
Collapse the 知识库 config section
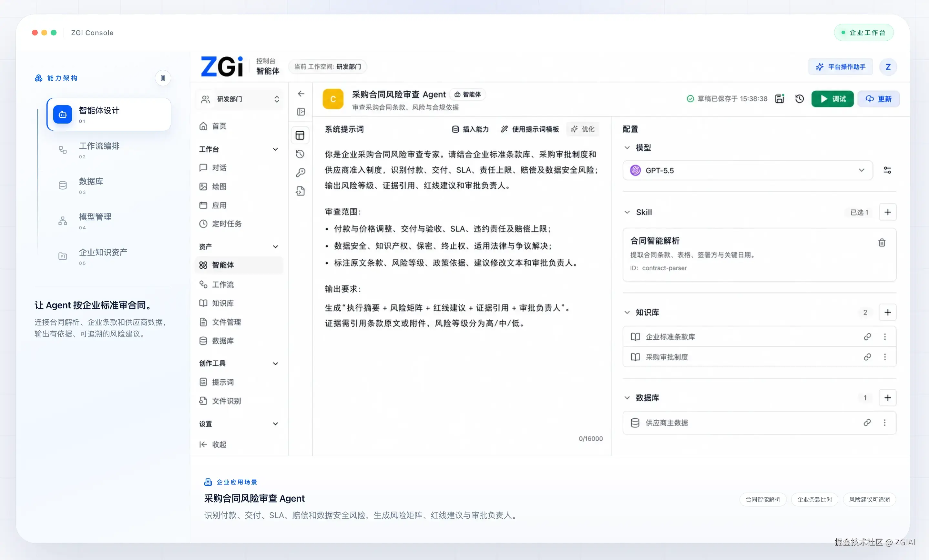pyautogui.click(x=627, y=312)
